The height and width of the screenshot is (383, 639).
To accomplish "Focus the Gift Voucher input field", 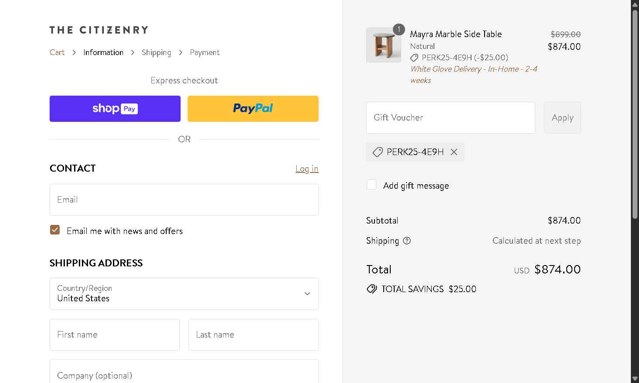I will pos(450,118).
